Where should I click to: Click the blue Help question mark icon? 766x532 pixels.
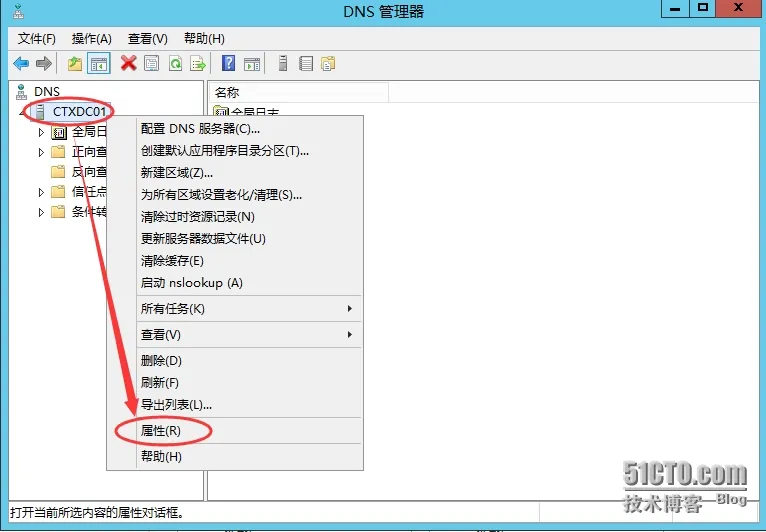coord(228,63)
